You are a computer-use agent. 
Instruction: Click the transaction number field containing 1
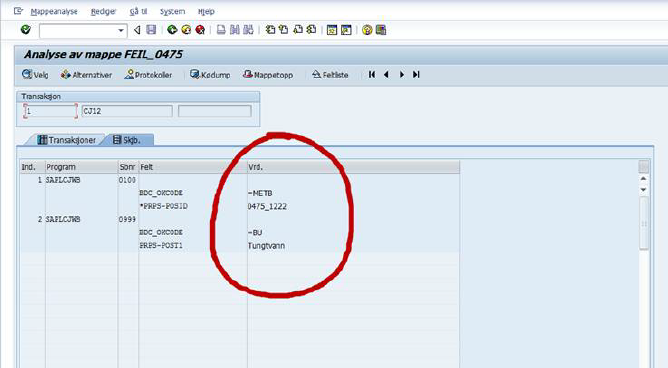pos(51,111)
